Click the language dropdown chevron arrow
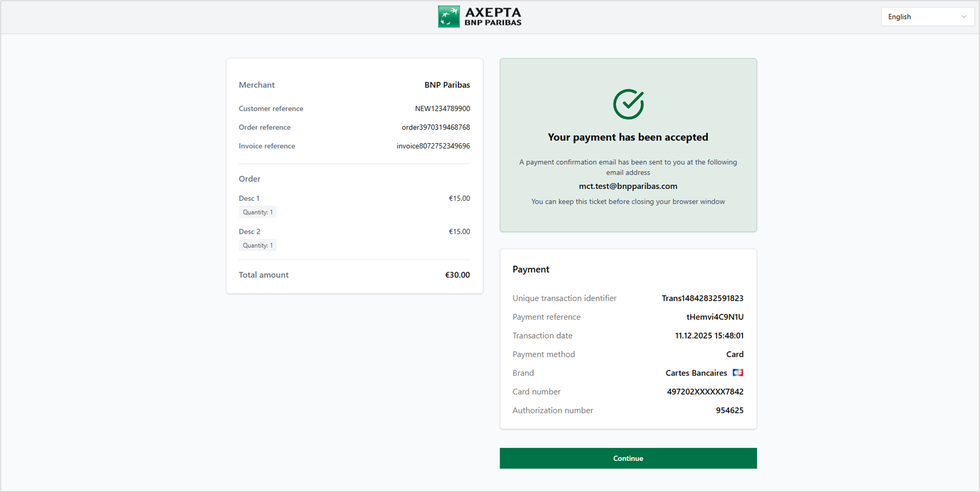 point(963,17)
